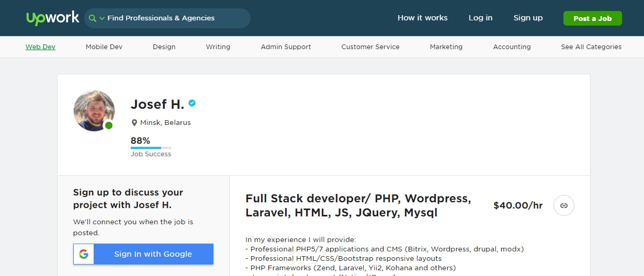Click the search magnifier icon
This screenshot has height=276, width=644.
point(93,18)
